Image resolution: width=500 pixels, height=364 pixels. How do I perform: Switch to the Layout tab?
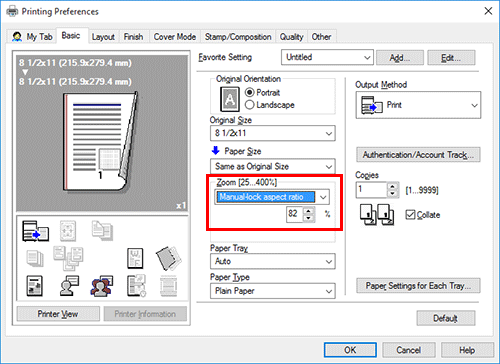(x=103, y=37)
